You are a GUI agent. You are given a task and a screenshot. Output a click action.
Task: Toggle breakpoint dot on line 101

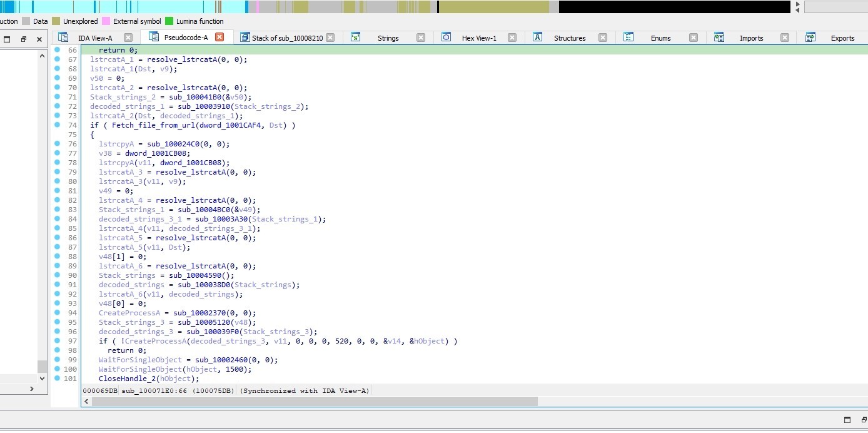point(57,379)
